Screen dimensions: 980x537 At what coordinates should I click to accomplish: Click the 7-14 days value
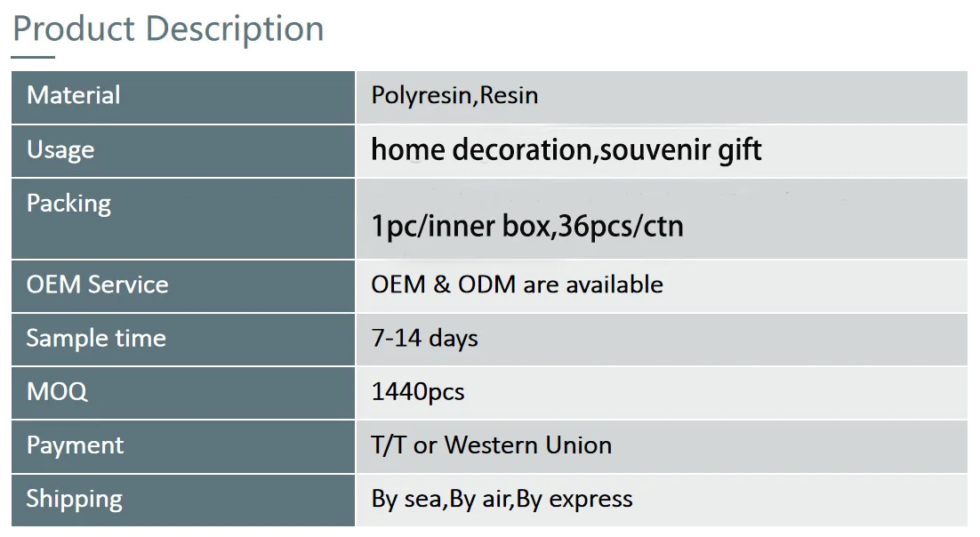tap(424, 338)
